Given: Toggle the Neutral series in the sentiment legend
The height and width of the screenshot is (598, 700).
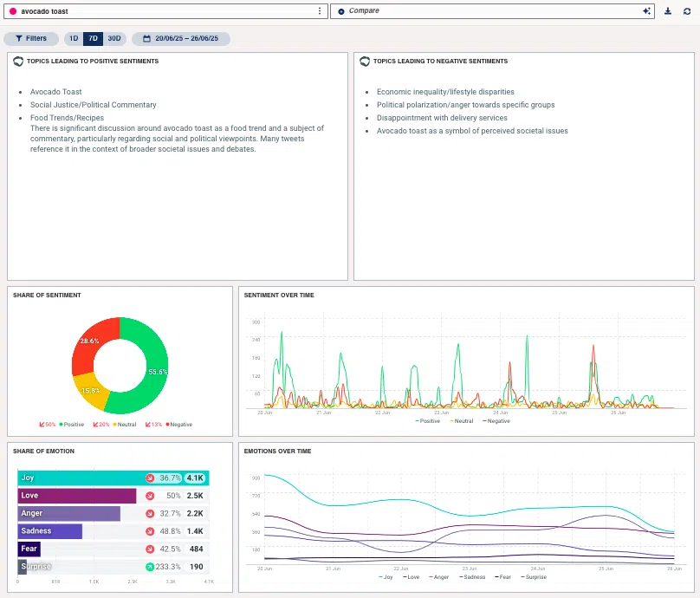Looking at the screenshot, I should [462, 421].
